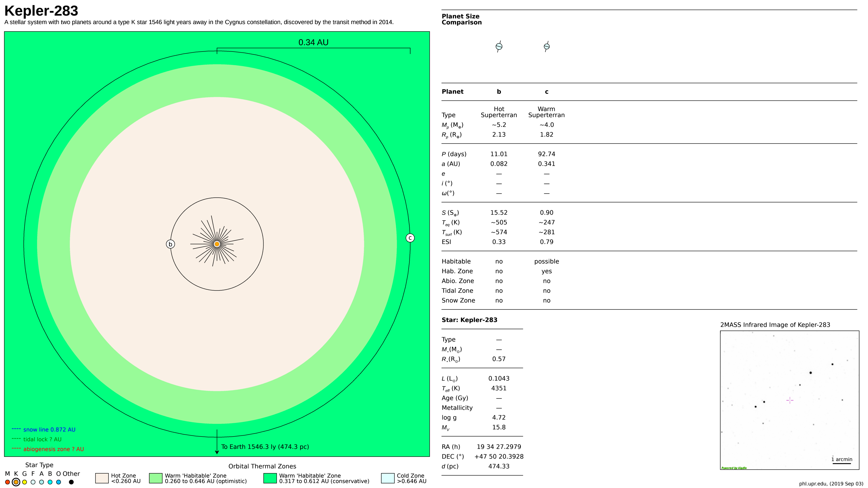
Task: Click the magenta crosshair in 2MASS image
Action: 790,400
